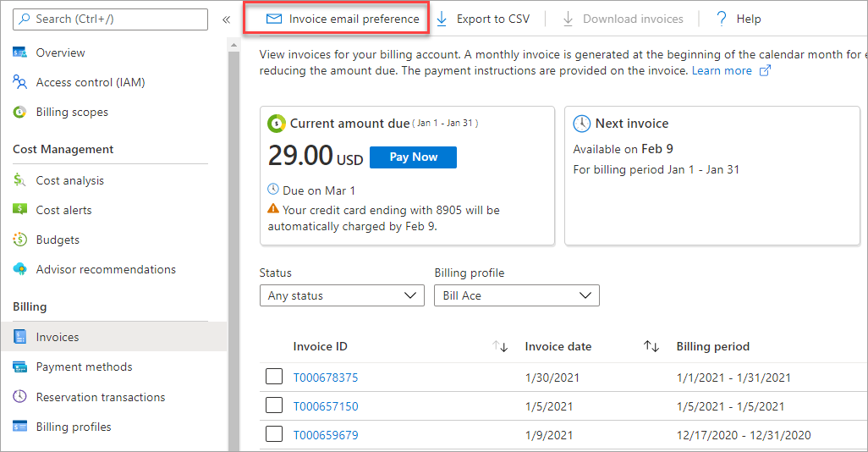Click the Help question mark icon
Viewport: 868px width, 452px height.
[x=722, y=19]
